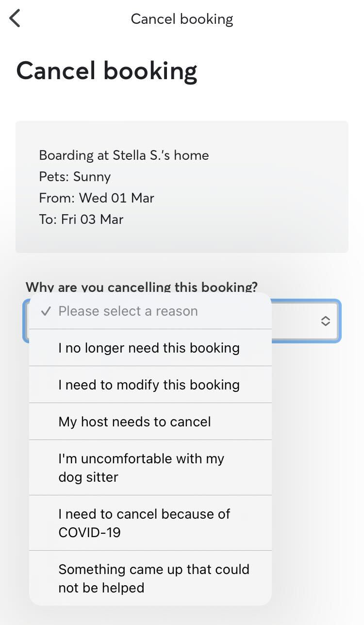
Task: Click the Why are you cancelling this booking label
Action: [x=141, y=287]
